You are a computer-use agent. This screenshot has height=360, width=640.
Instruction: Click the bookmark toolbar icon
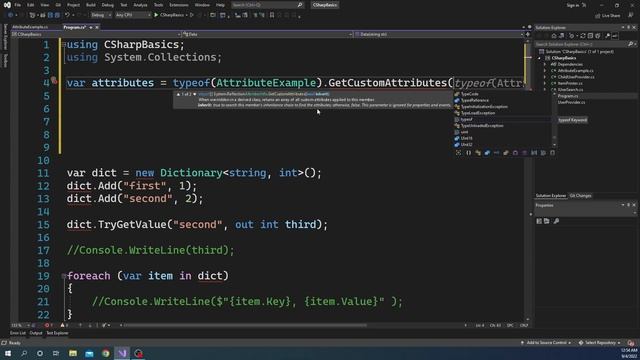pos(272,15)
